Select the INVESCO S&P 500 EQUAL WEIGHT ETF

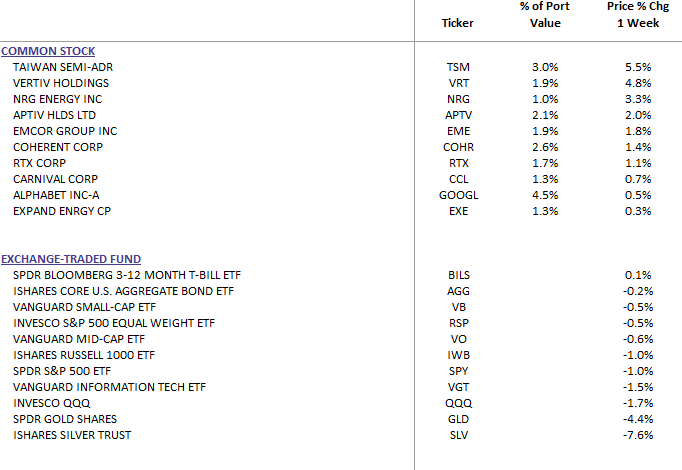[114, 323]
